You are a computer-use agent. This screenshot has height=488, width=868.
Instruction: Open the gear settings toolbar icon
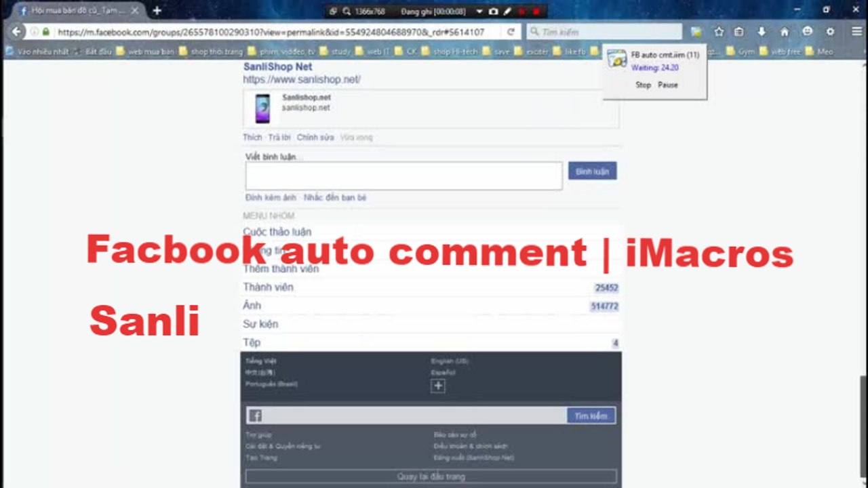tap(830, 32)
